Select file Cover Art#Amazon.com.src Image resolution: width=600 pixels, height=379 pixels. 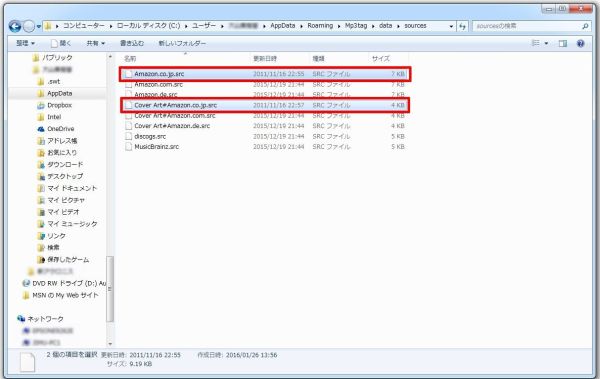pos(174,115)
